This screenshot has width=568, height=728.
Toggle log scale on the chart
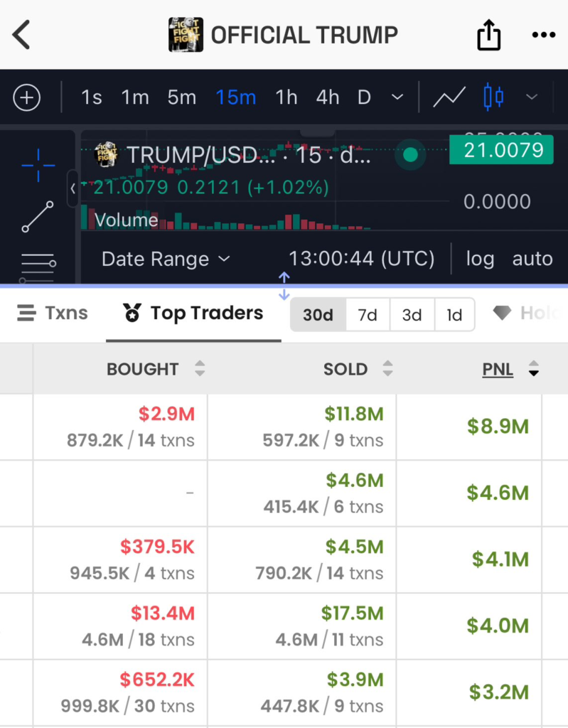pos(480,259)
